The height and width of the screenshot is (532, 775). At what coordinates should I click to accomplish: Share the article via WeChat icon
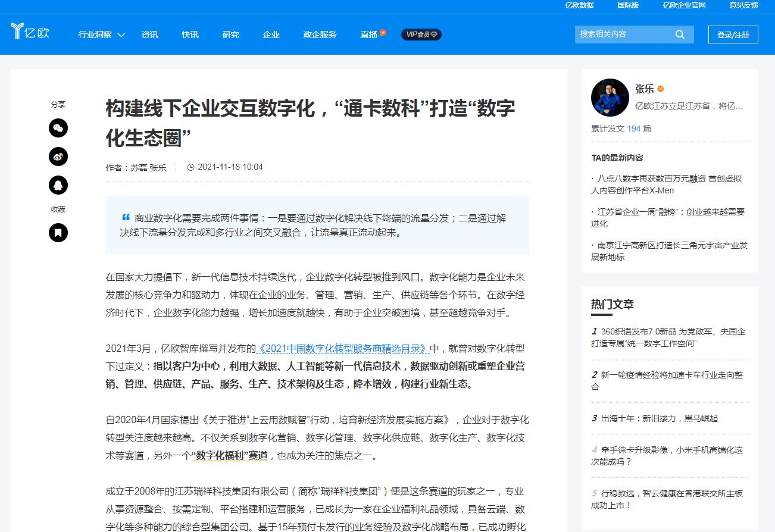click(x=58, y=128)
